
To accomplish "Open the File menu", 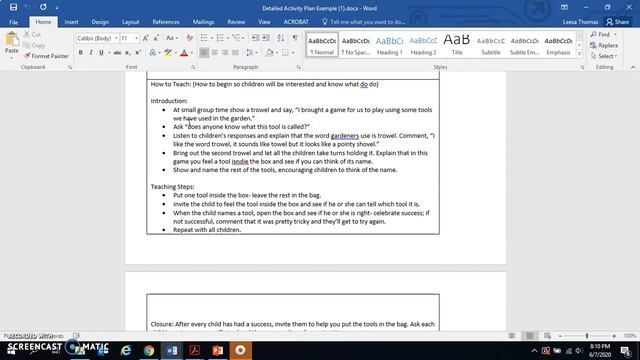I will (x=13, y=22).
